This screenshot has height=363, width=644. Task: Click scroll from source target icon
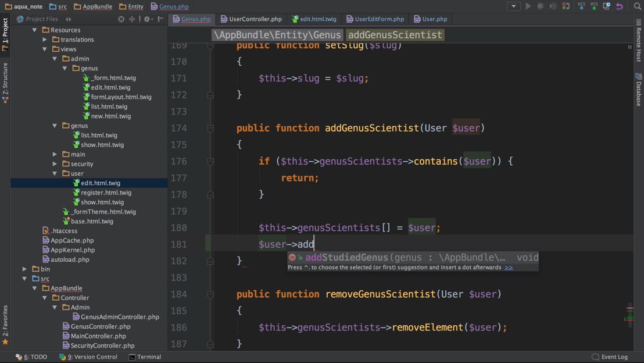click(121, 19)
